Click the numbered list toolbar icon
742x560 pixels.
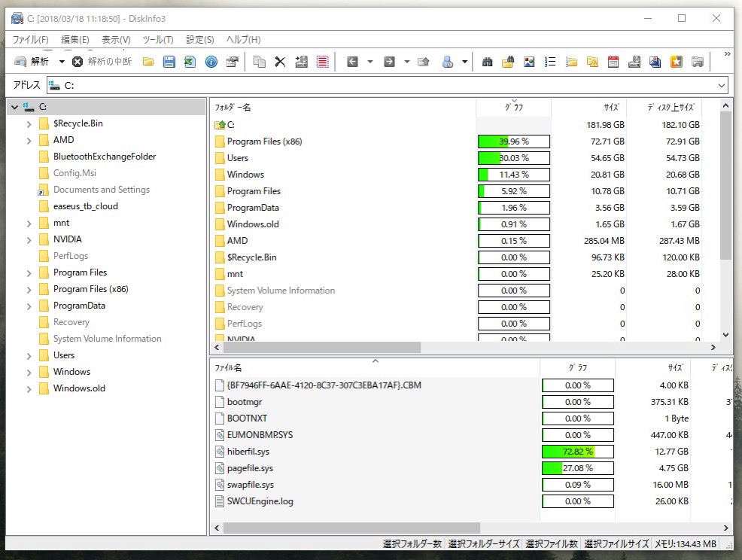click(x=550, y=62)
